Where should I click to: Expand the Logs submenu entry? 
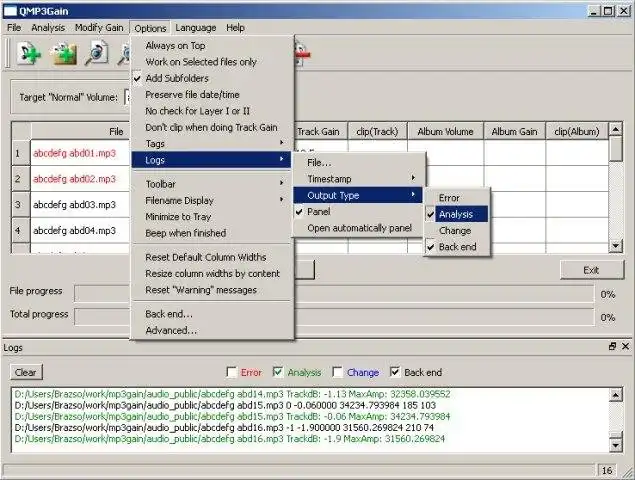211,160
